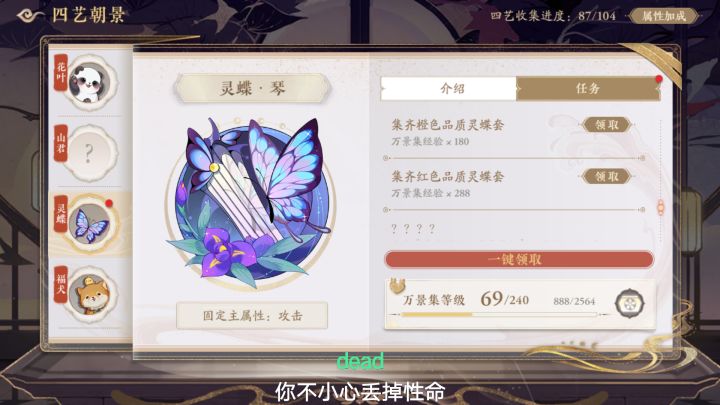Click the hidden ???? task entry
Screen dimensions: 720x405
pos(413,229)
